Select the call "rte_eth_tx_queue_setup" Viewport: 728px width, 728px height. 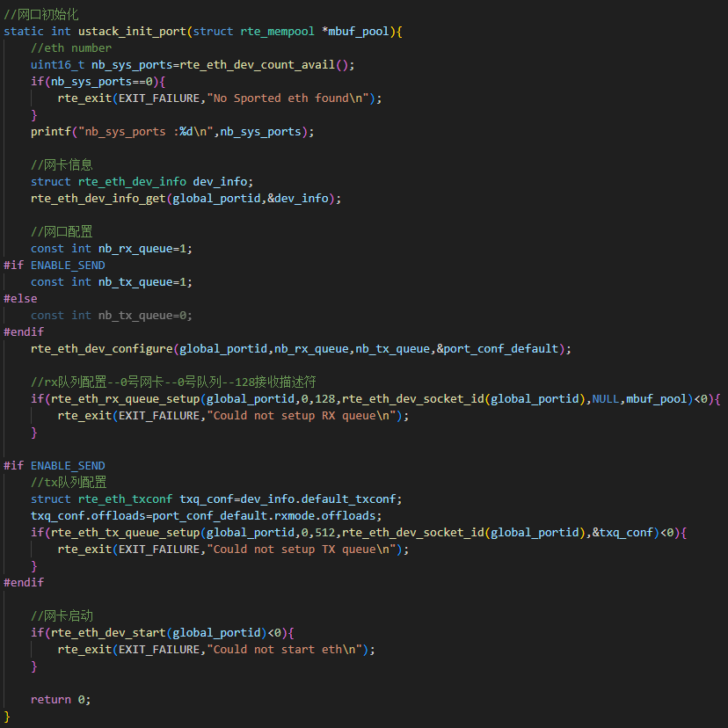pyautogui.click(x=126, y=533)
